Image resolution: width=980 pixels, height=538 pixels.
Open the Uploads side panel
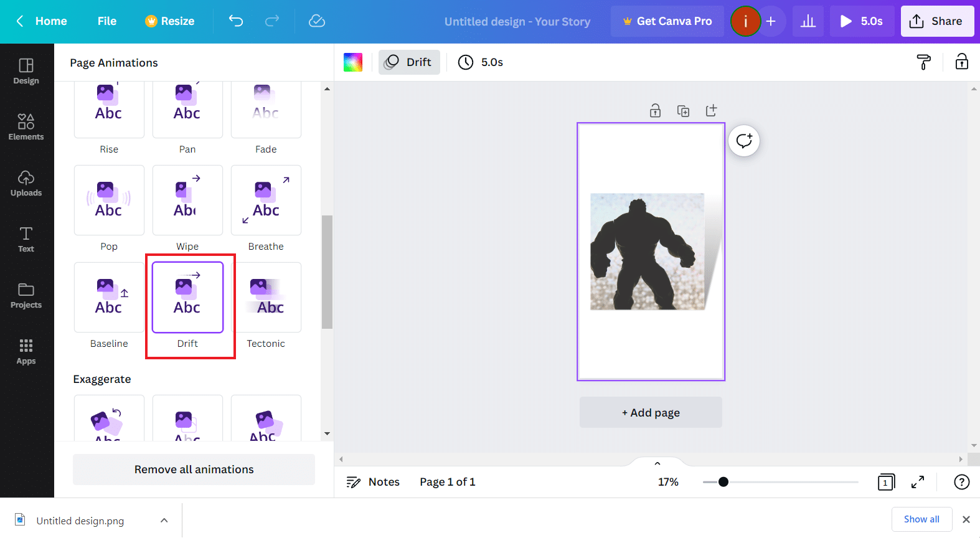[26, 184]
